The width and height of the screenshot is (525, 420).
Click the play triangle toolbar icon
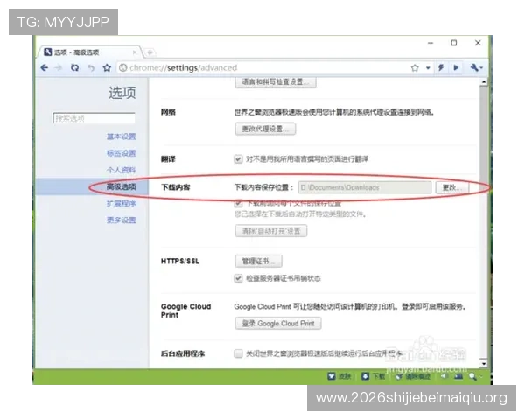[456, 67]
